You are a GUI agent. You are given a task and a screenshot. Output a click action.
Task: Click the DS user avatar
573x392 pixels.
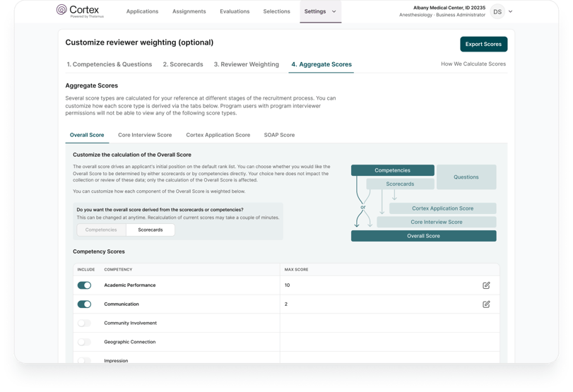(497, 11)
